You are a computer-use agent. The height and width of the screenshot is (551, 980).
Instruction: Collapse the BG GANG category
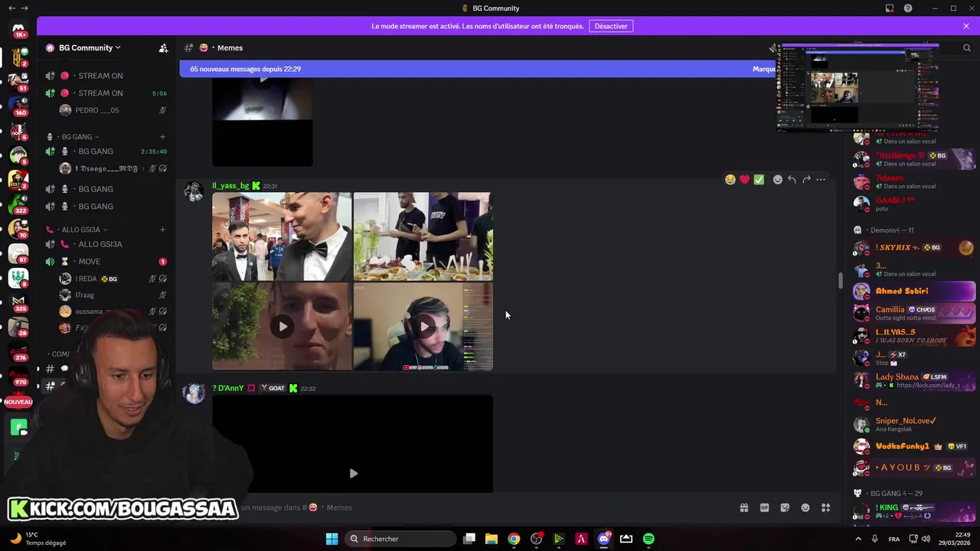point(80,137)
